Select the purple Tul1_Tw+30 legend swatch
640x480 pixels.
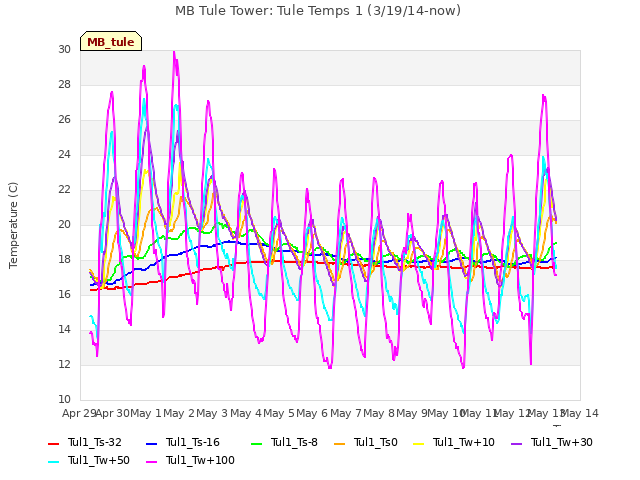(x=517, y=443)
